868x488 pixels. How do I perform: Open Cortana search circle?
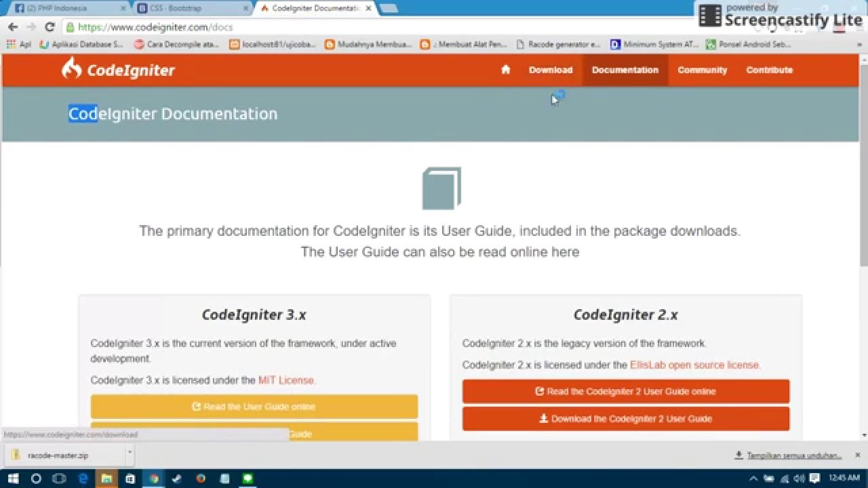(x=36, y=478)
